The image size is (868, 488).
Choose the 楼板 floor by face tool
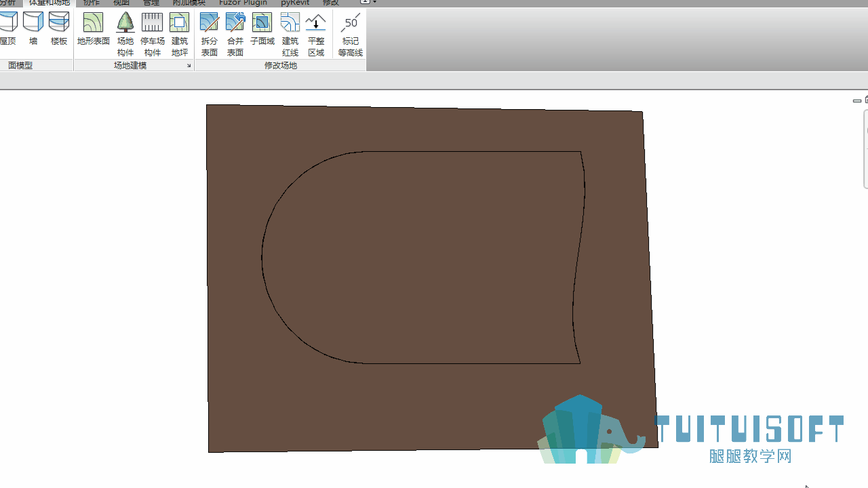coord(59,29)
